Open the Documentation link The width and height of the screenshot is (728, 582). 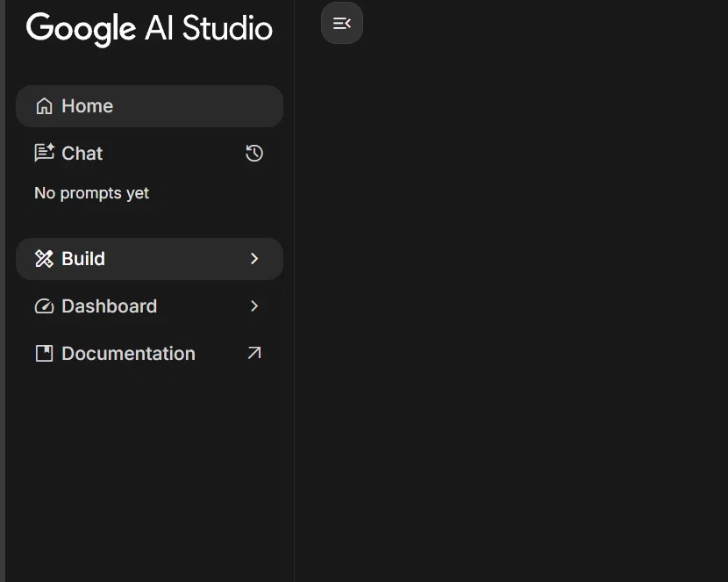tap(149, 354)
